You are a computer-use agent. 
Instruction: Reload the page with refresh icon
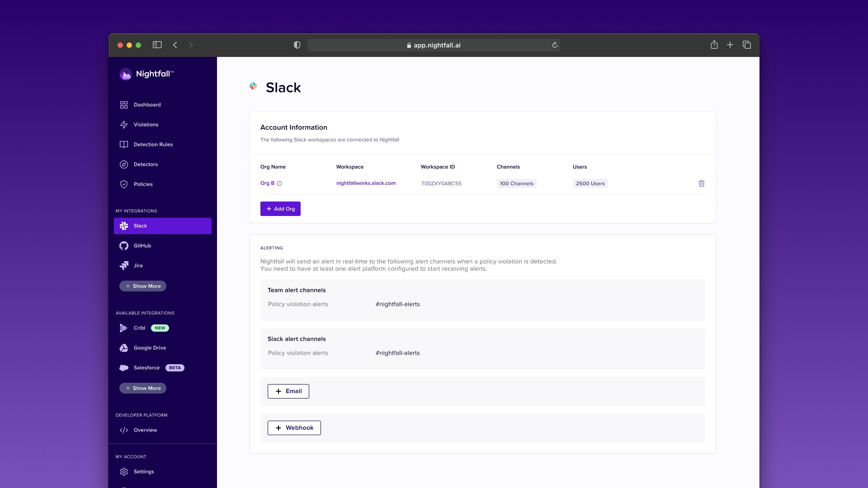coord(555,45)
